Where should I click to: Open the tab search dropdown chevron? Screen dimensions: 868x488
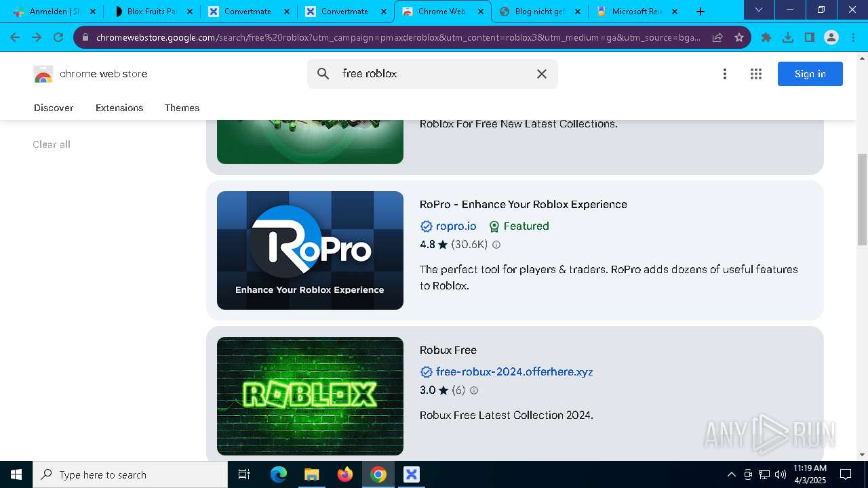759,10
